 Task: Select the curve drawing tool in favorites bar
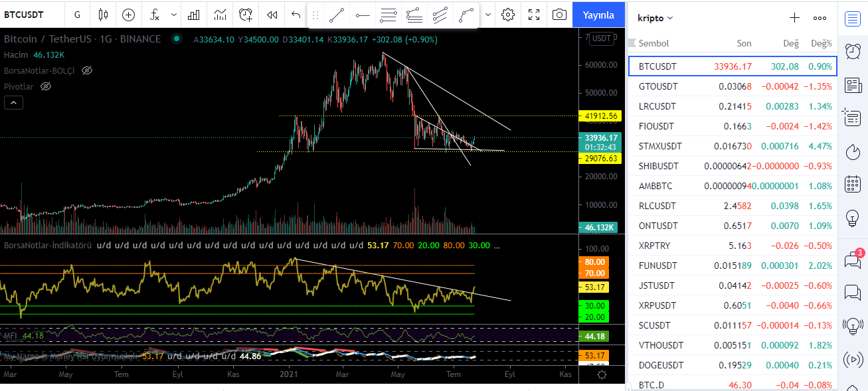(466, 14)
